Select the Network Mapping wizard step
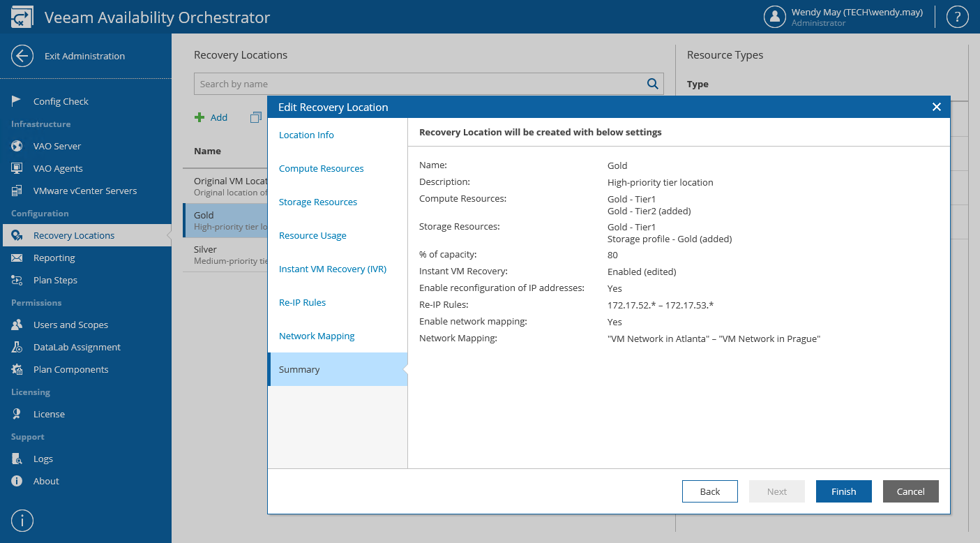 coord(317,336)
